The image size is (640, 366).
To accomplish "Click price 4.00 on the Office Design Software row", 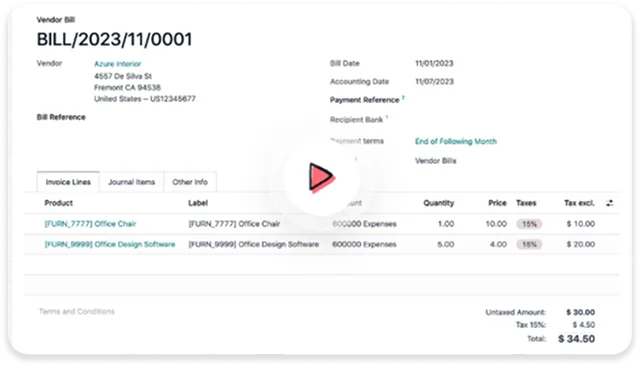I will (498, 244).
